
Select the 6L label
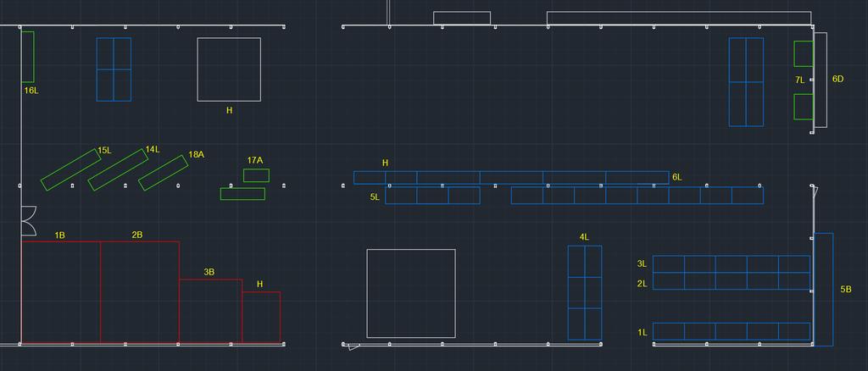(x=677, y=178)
